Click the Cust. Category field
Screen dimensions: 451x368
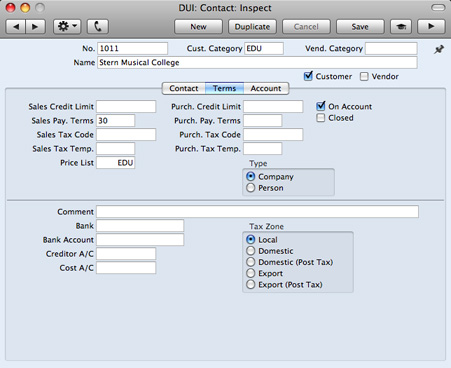click(264, 48)
